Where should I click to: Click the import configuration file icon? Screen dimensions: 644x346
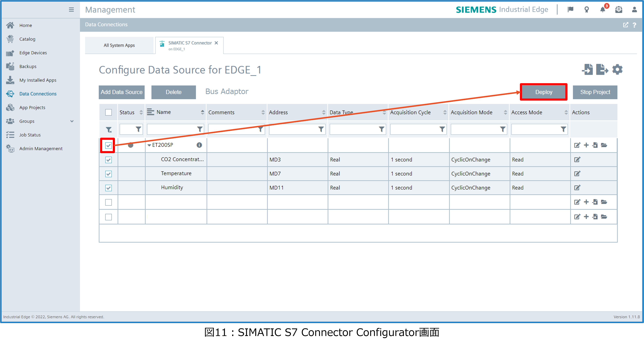[x=587, y=69]
